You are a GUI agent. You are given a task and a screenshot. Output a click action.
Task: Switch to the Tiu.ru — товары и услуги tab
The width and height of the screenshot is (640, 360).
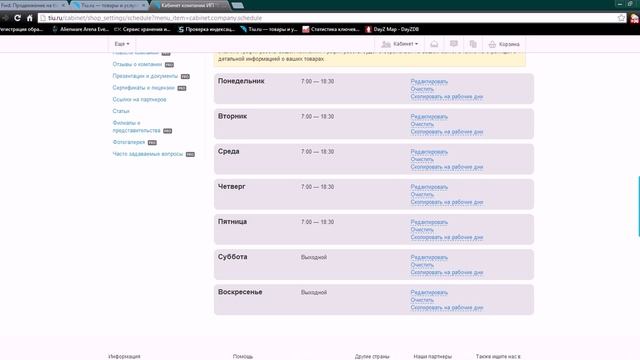point(109,5)
